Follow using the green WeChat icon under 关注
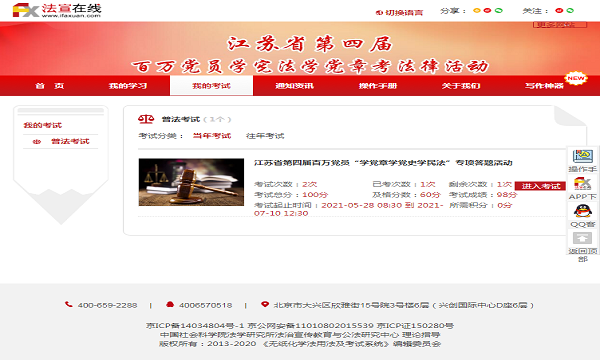The image size is (600, 360). pyautogui.click(x=570, y=11)
